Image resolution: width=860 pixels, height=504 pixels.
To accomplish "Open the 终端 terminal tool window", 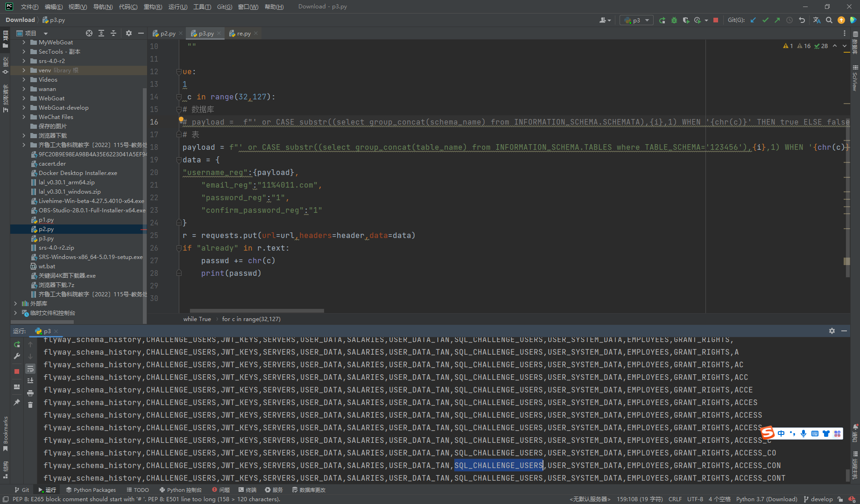I will pos(247,490).
